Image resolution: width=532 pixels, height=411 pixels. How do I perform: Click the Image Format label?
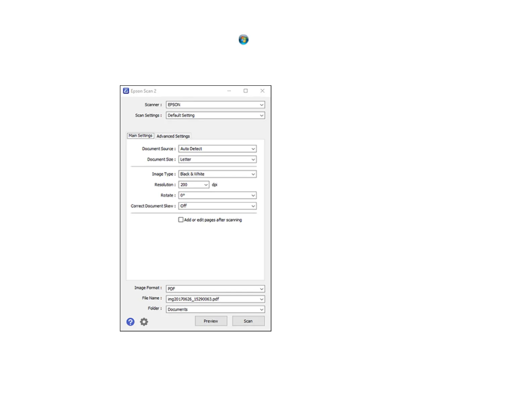(x=148, y=288)
